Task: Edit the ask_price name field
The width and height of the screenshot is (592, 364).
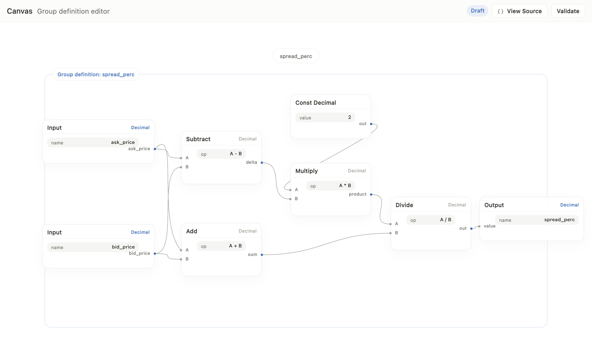Action: point(93,142)
